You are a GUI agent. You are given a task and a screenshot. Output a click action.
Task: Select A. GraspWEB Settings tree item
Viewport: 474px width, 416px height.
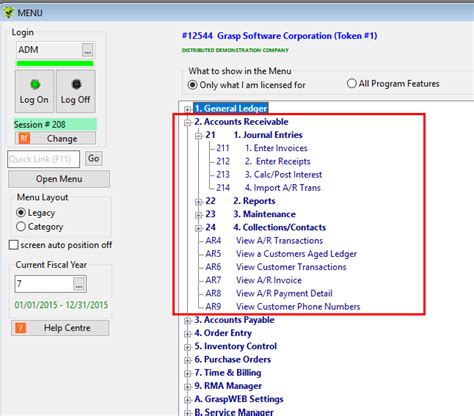point(239,399)
